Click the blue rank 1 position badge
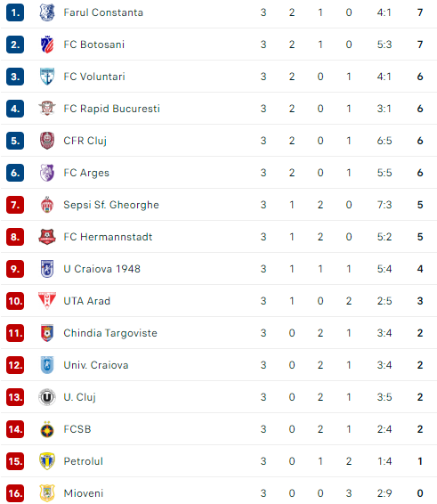Image resolution: width=437 pixels, height=504 pixels. pos(15,12)
